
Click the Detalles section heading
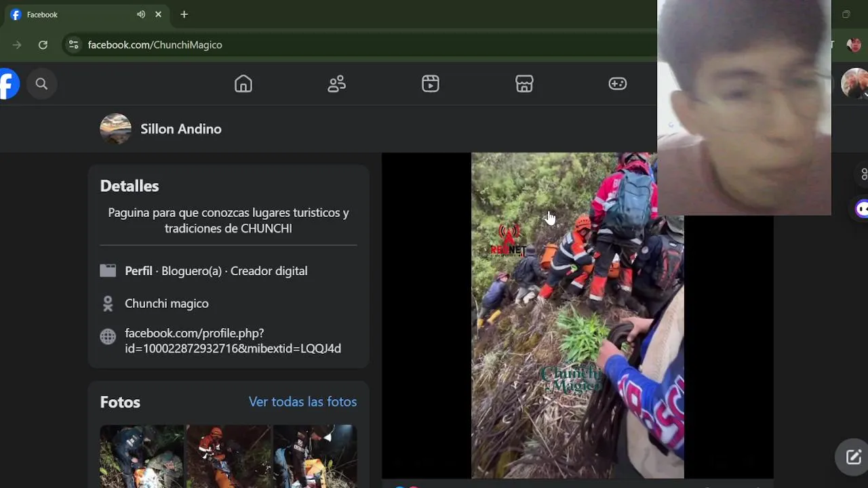click(130, 186)
